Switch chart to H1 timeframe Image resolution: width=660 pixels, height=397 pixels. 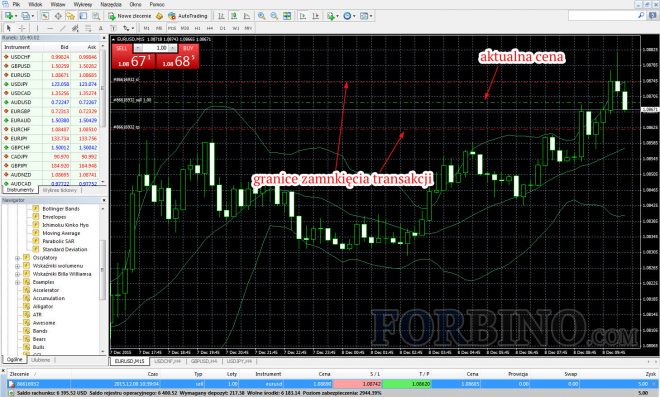pos(197,28)
